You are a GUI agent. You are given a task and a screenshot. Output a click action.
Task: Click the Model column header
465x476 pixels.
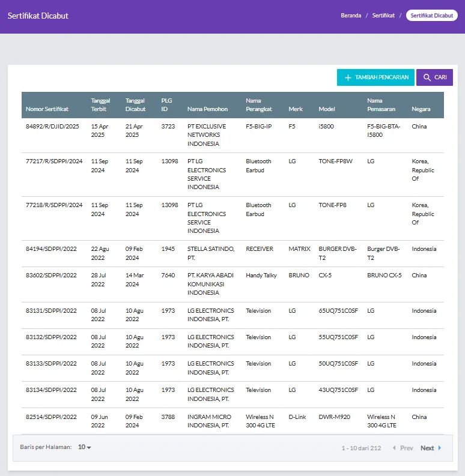[327, 109]
